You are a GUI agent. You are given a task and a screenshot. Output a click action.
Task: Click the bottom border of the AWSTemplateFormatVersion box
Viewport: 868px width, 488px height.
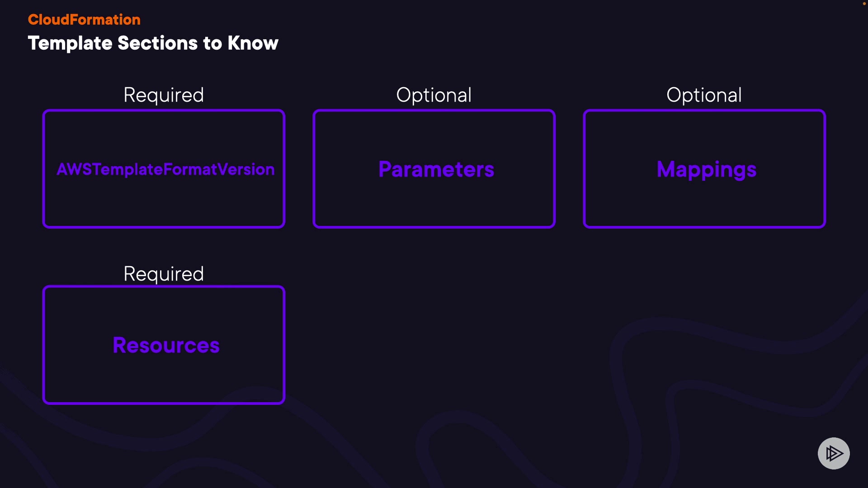coord(164,226)
